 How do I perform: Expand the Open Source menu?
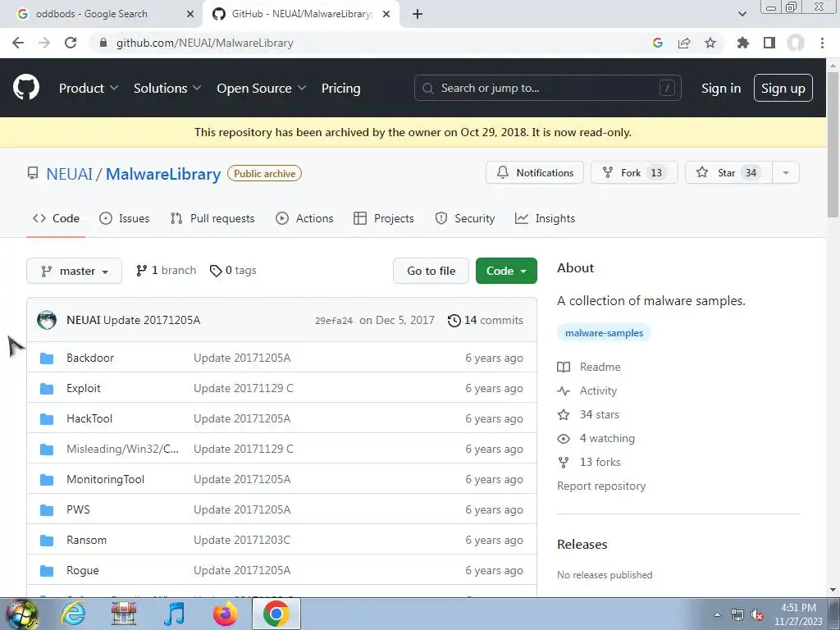[x=262, y=89]
